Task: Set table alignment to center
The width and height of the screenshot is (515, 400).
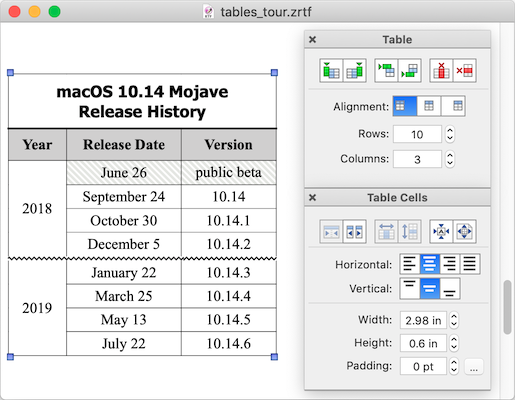Action: point(429,106)
